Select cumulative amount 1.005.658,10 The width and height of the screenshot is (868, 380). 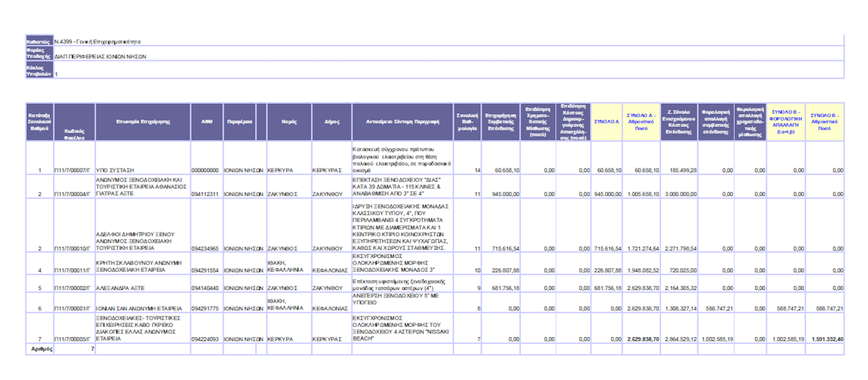click(644, 195)
